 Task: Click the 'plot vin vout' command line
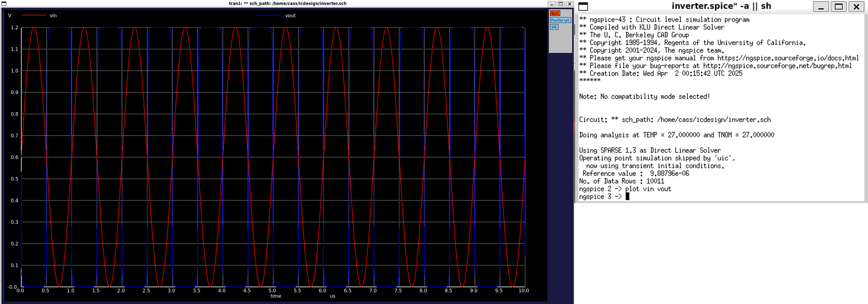(648, 189)
